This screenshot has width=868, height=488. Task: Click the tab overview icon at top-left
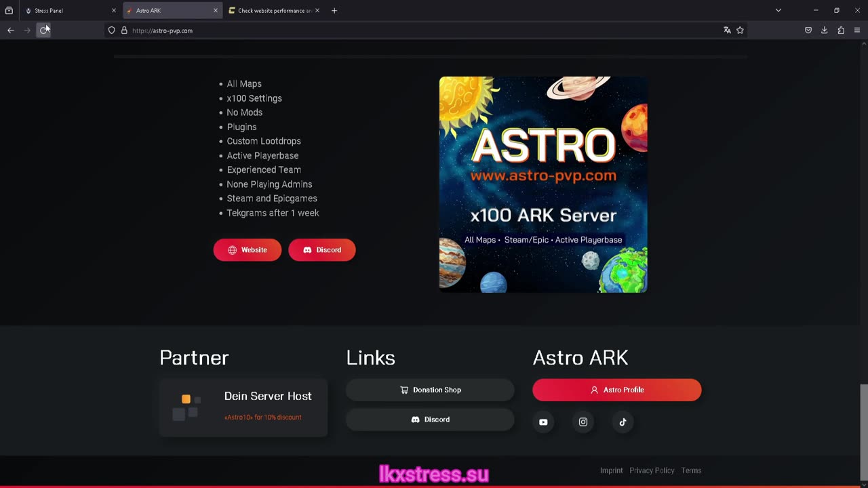point(9,11)
